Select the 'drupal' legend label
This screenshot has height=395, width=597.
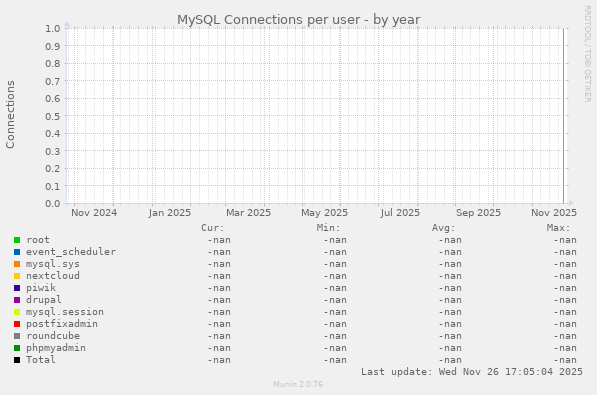[x=44, y=300]
